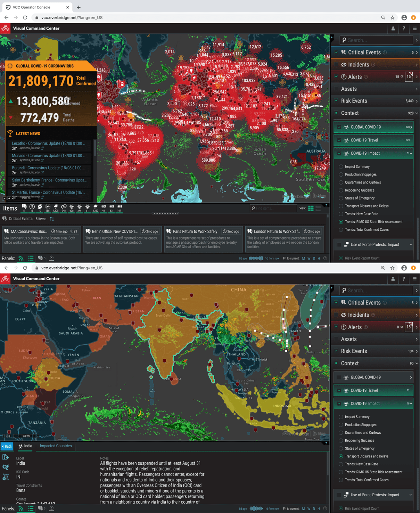Screen dimensions: 420x513
Task: Switch to list view in top Items bar
Action: click(x=318, y=208)
